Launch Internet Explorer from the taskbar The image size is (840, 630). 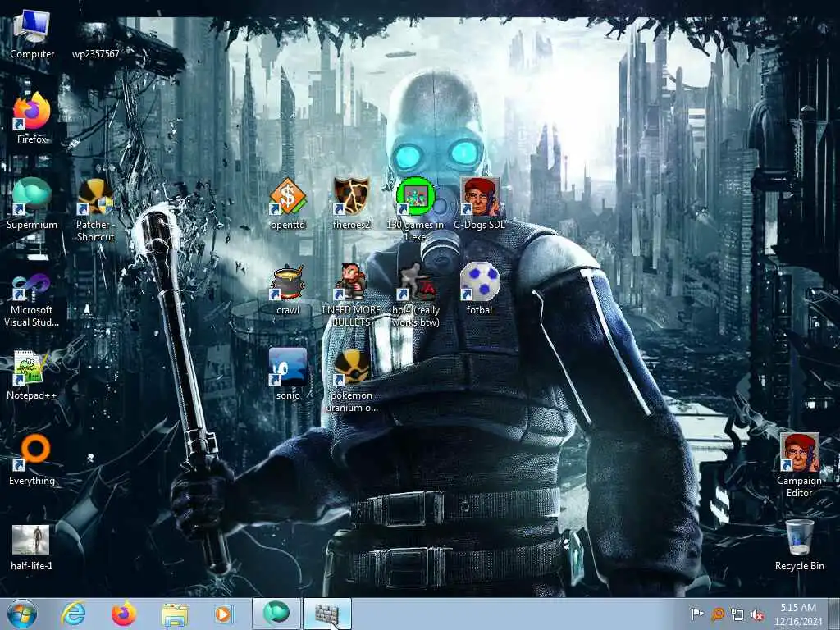(x=73, y=614)
